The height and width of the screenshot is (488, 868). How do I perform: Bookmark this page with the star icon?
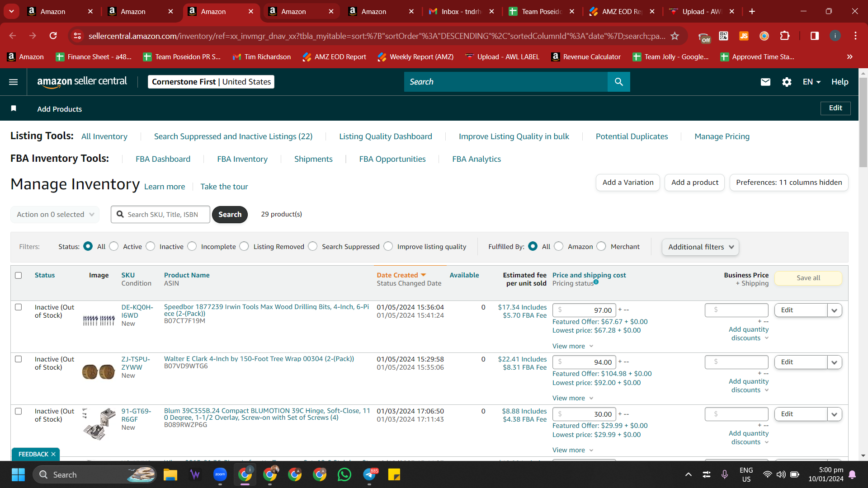675,36
